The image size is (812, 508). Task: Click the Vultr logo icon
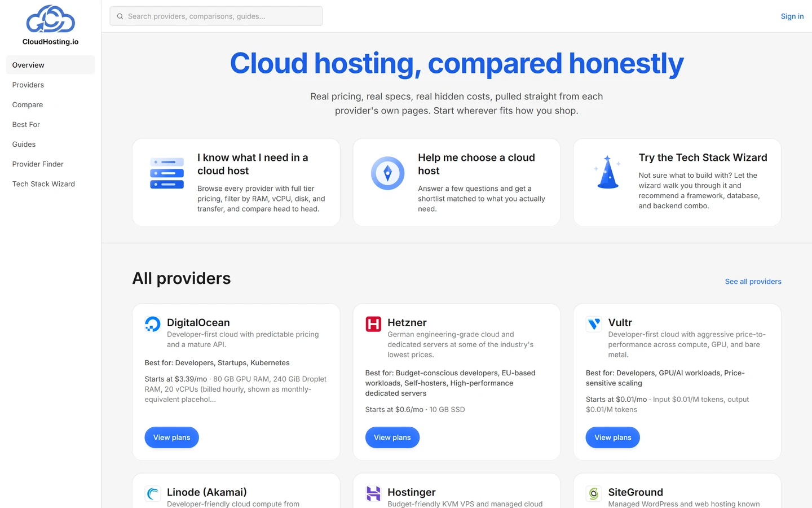click(x=594, y=324)
